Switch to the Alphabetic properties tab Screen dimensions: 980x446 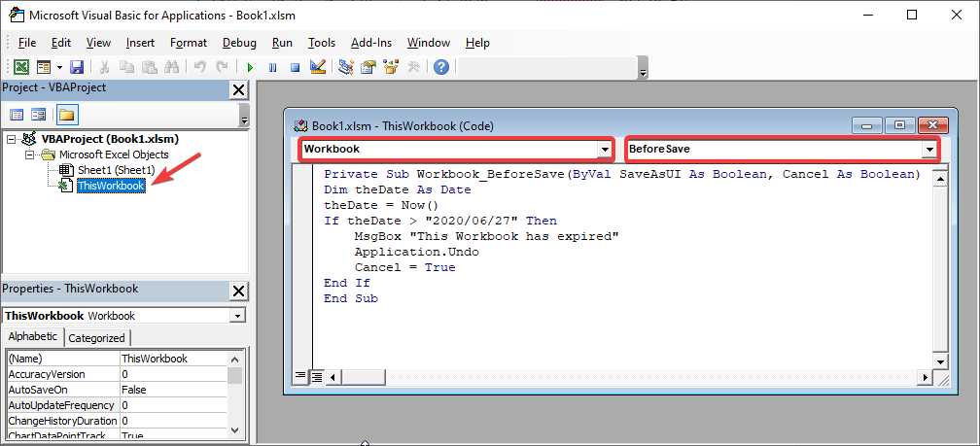(32, 336)
